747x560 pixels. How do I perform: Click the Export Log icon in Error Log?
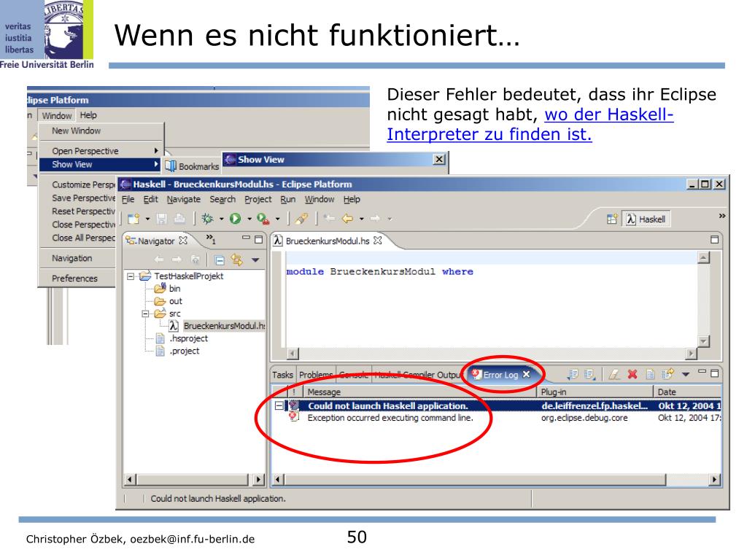(573, 375)
